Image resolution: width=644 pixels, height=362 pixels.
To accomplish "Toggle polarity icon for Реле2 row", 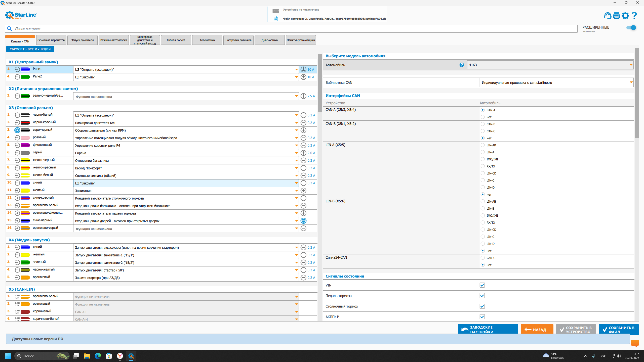I will coord(303,77).
